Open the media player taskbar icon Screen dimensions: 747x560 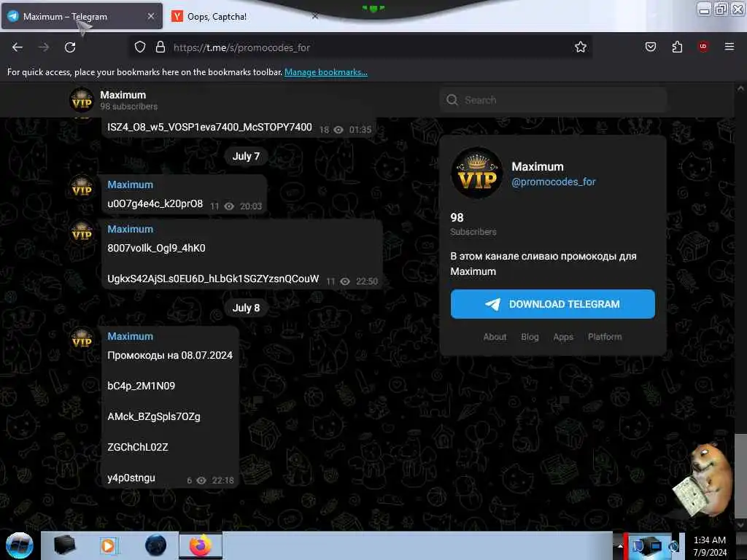(108, 545)
